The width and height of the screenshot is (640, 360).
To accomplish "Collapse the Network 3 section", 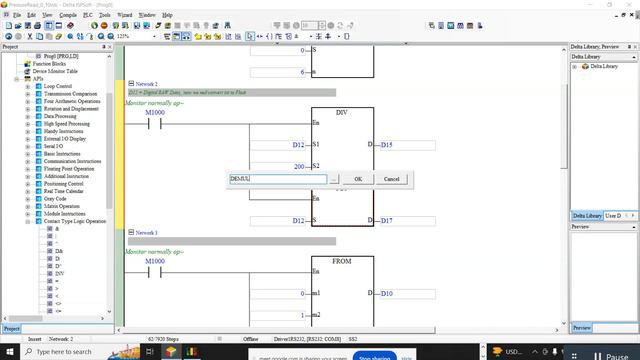I will pos(131,232).
